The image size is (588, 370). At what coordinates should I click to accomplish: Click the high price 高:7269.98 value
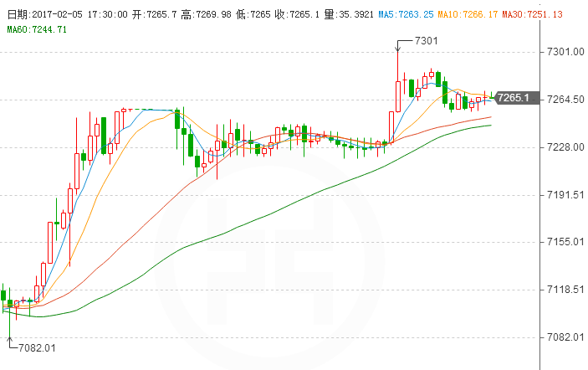pyautogui.click(x=206, y=14)
